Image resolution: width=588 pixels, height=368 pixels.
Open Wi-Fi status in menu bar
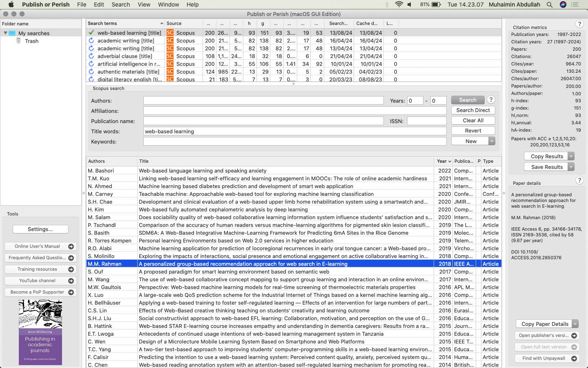(x=399, y=4)
